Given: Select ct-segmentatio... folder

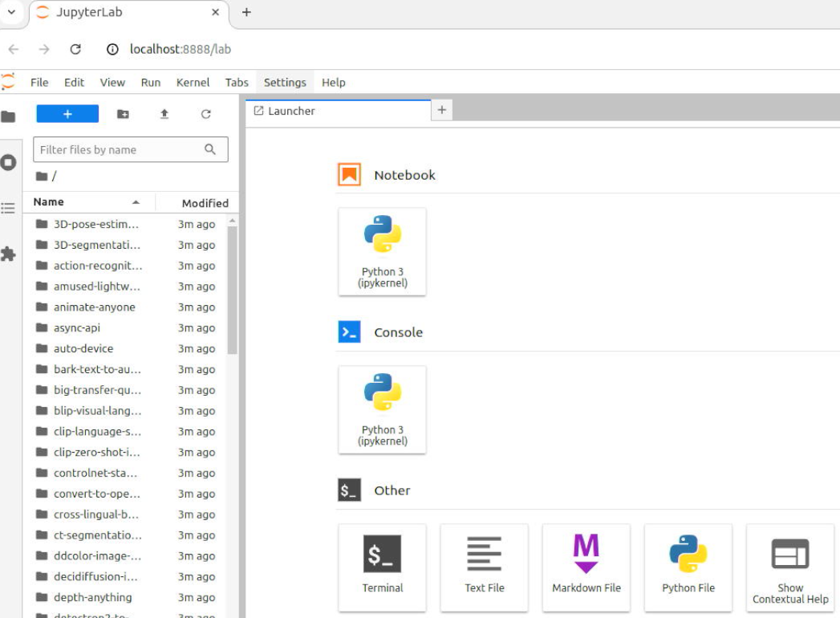Looking at the screenshot, I should (x=125, y=535).
